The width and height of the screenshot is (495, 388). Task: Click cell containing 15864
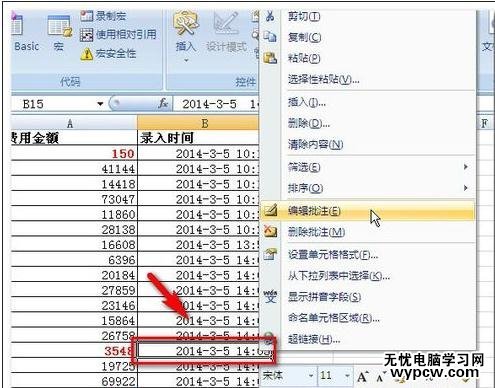[x=73, y=321]
